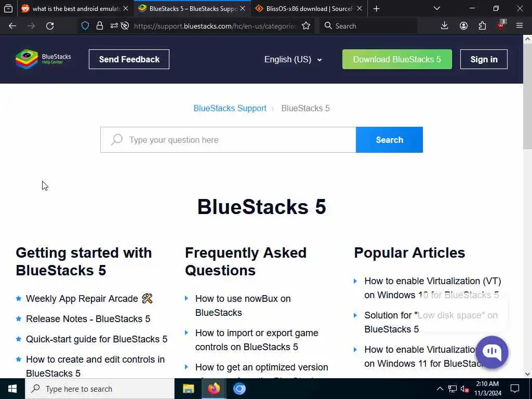532x399 pixels.
Task: Click the page vertical scrollbar thumb
Action: (x=528, y=96)
